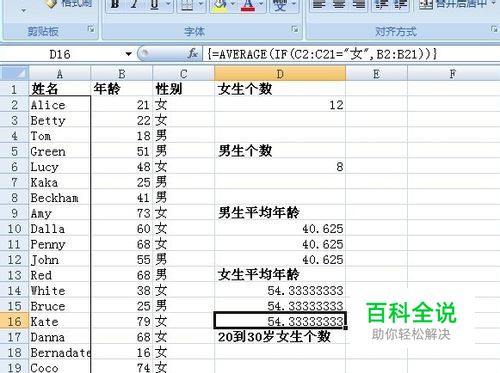
Task: Toggle Italic formatting
Action: (x=134, y=5)
